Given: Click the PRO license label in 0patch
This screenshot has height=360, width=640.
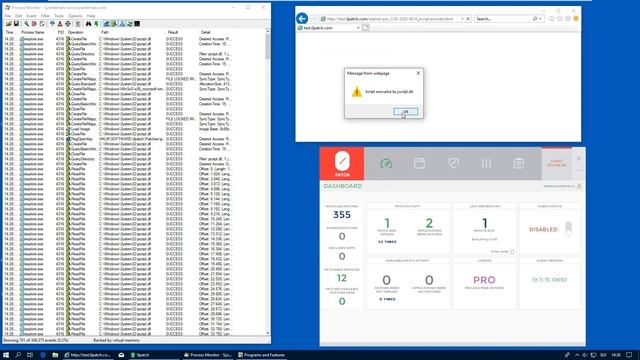Looking at the screenshot, I should point(484,280).
